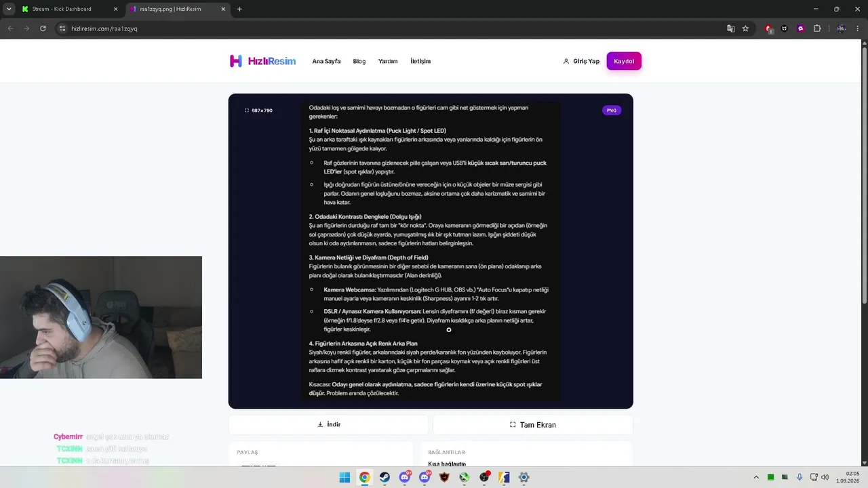Open the red extension icon with badge

[768, 28]
